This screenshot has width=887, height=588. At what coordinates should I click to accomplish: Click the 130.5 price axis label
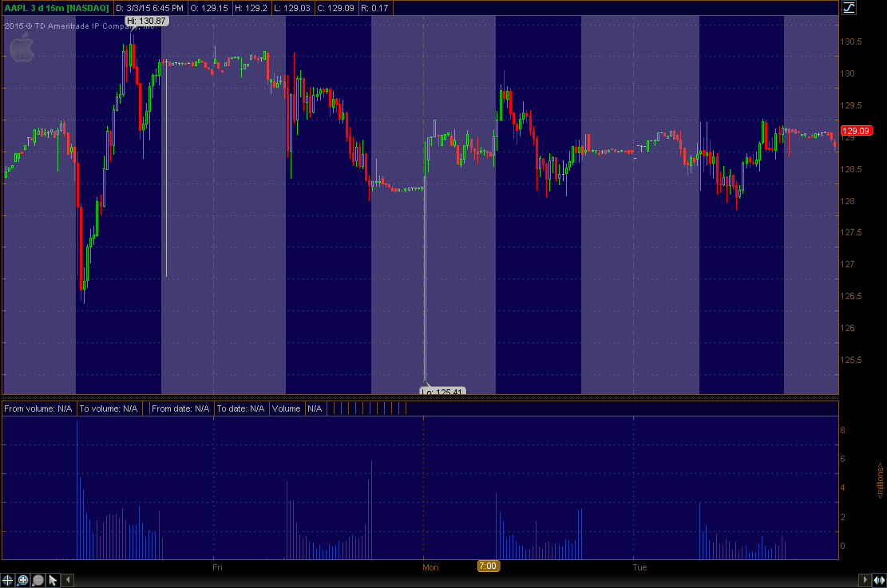pyautogui.click(x=851, y=41)
